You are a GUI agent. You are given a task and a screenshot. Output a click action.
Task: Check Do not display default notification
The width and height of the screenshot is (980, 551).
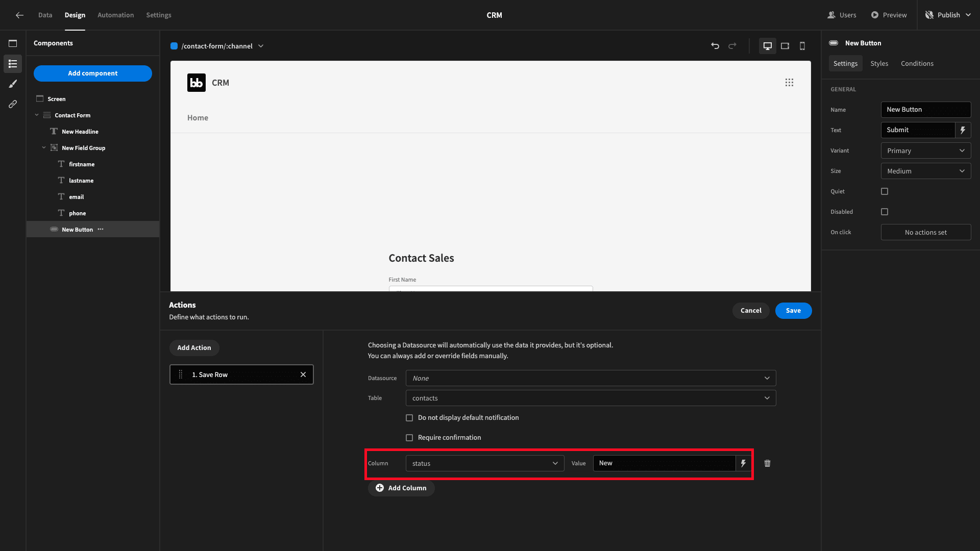pyautogui.click(x=409, y=418)
